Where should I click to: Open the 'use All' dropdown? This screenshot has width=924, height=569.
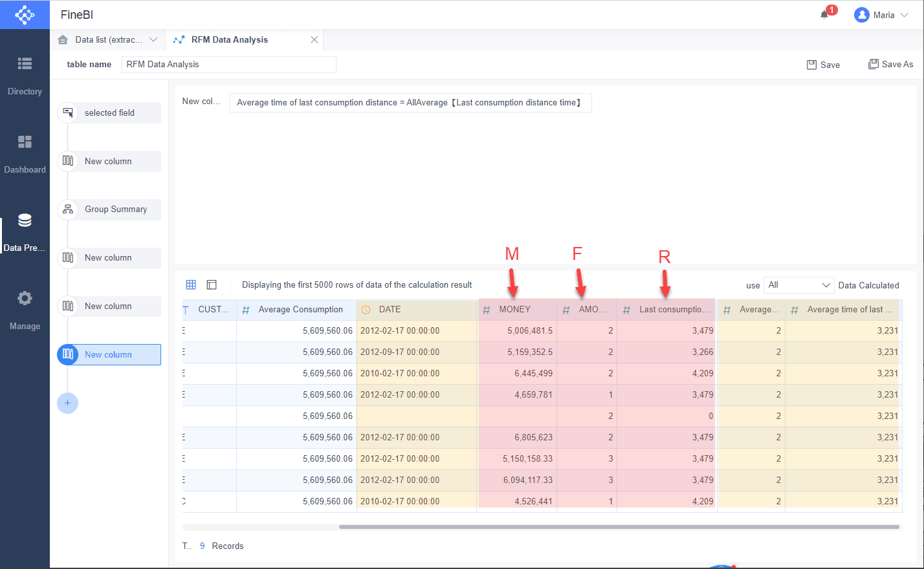[x=798, y=285]
